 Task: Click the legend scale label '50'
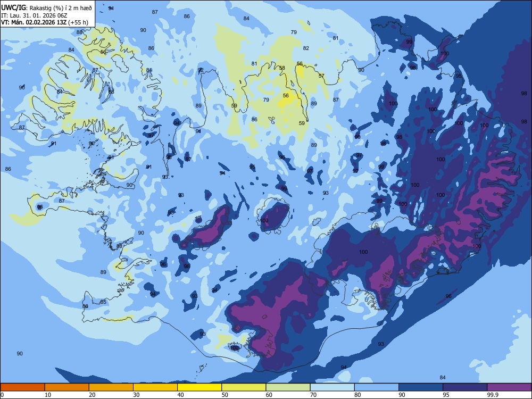(225, 395)
